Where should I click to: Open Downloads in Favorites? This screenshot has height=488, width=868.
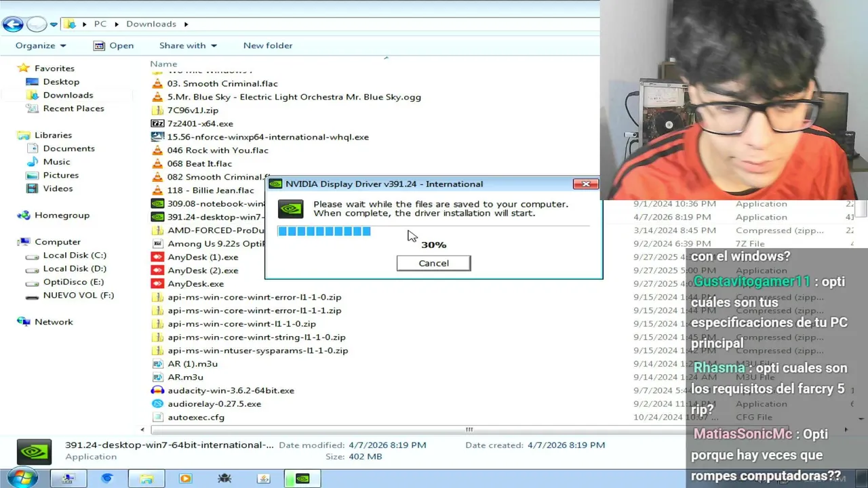pos(68,95)
